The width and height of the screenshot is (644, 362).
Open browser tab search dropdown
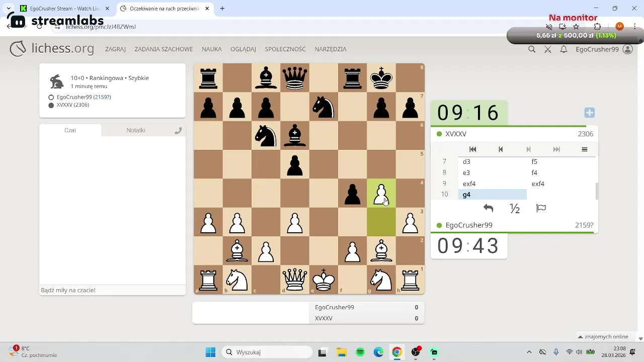click(x=9, y=9)
